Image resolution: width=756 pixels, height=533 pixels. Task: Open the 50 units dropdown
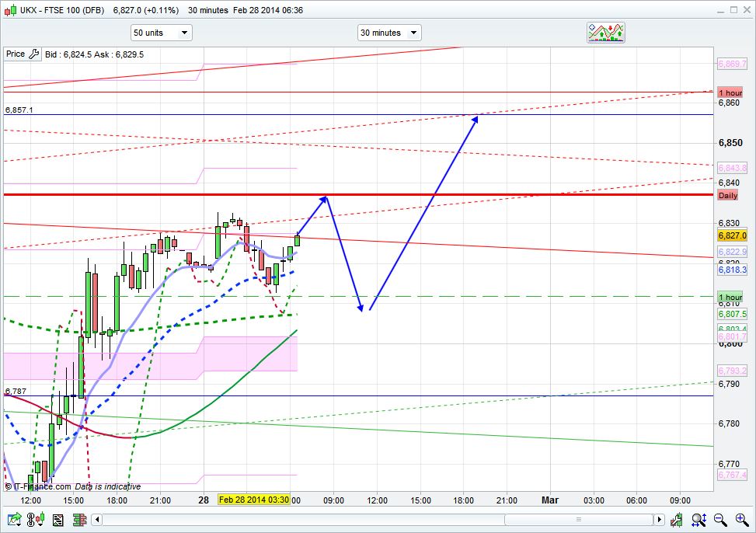pos(161,33)
